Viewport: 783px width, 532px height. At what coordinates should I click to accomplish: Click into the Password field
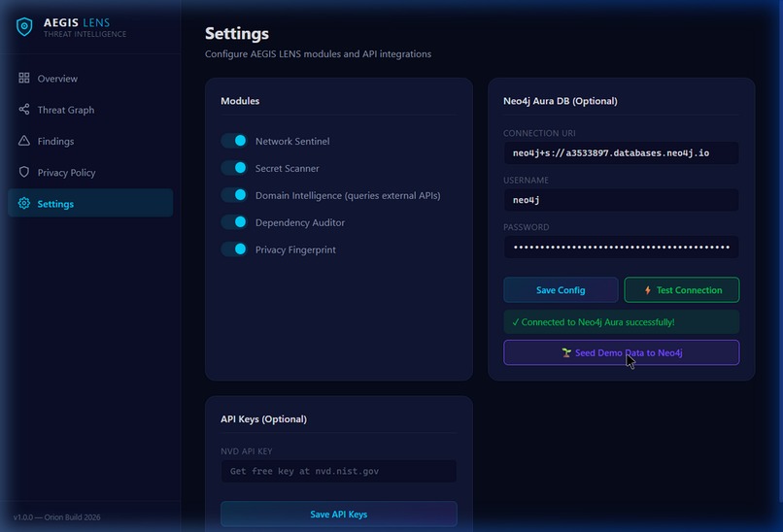(x=621, y=247)
